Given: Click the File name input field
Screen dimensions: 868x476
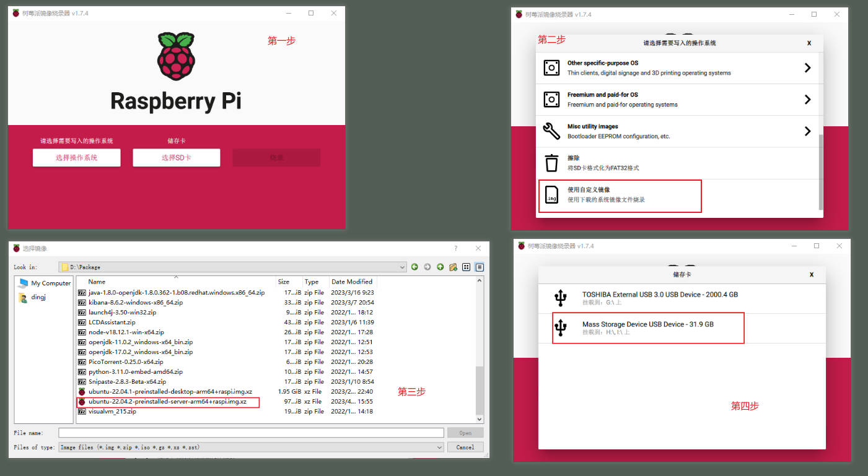Looking at the screenshot, I should (251, 433).
